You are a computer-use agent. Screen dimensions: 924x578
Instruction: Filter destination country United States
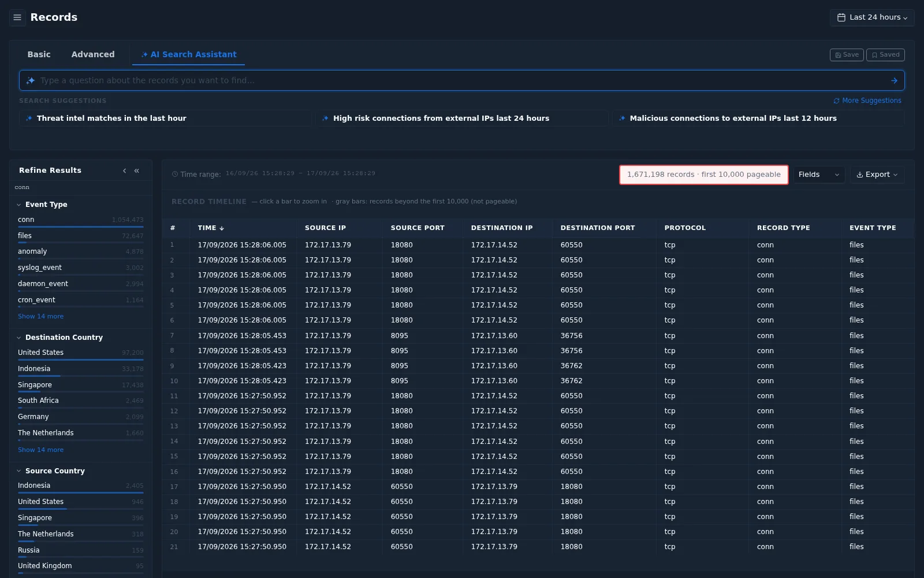pos(80,353)
